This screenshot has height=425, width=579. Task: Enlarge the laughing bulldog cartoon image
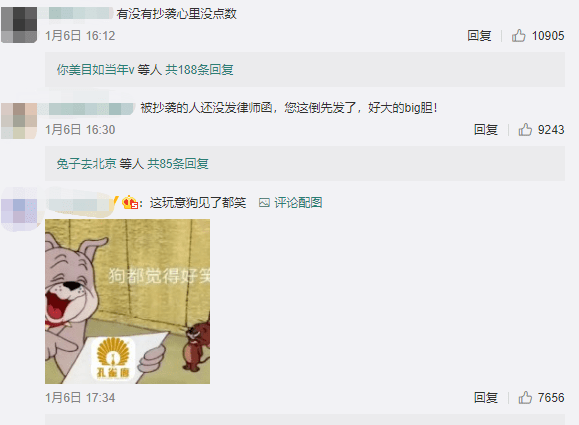(x=127, y=301)
